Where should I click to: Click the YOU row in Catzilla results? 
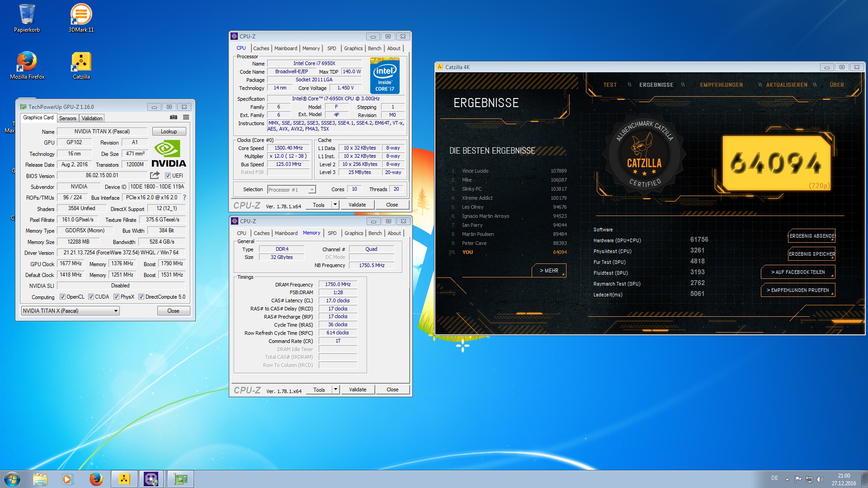click(509, 252)
